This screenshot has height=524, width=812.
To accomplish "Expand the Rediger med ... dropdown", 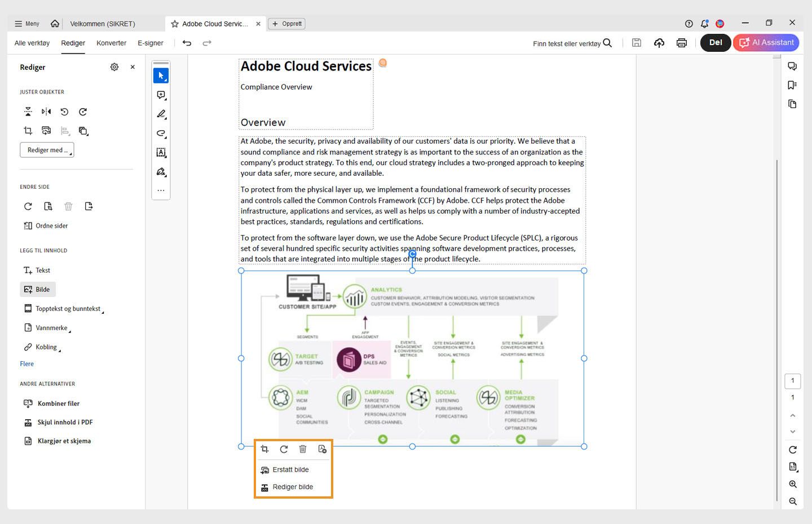I will click(47, 150).
